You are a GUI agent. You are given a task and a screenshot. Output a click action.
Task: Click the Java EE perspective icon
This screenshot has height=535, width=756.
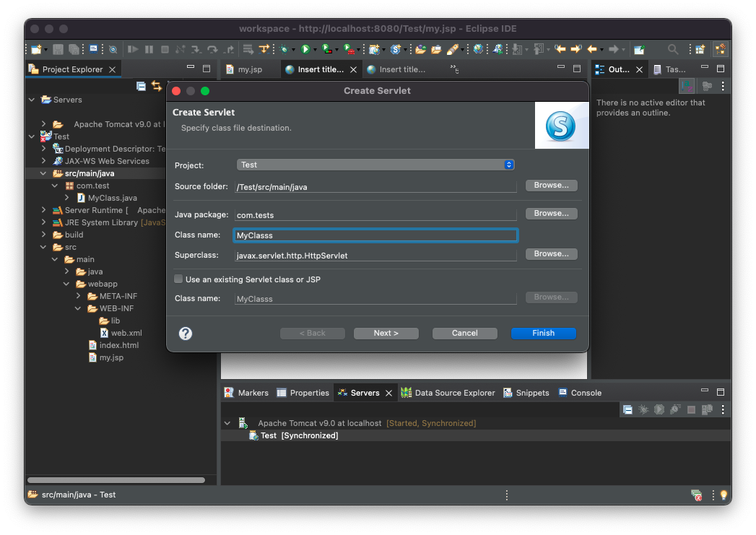(721, 49)
